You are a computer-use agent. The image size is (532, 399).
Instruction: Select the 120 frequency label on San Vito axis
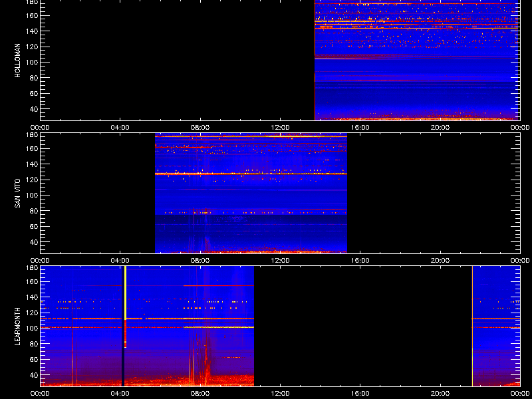pyautogui.click(x=32, y=180)
